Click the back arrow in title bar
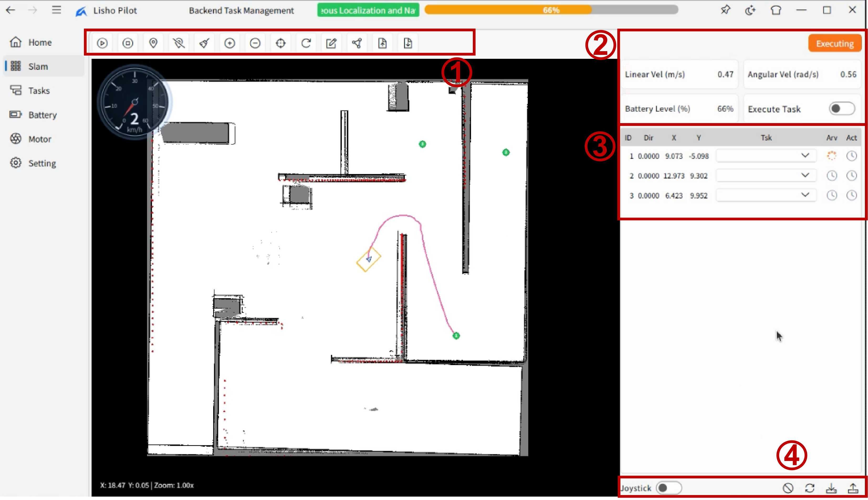The height and width of the screenshot is (500, 868). [11, 10]
